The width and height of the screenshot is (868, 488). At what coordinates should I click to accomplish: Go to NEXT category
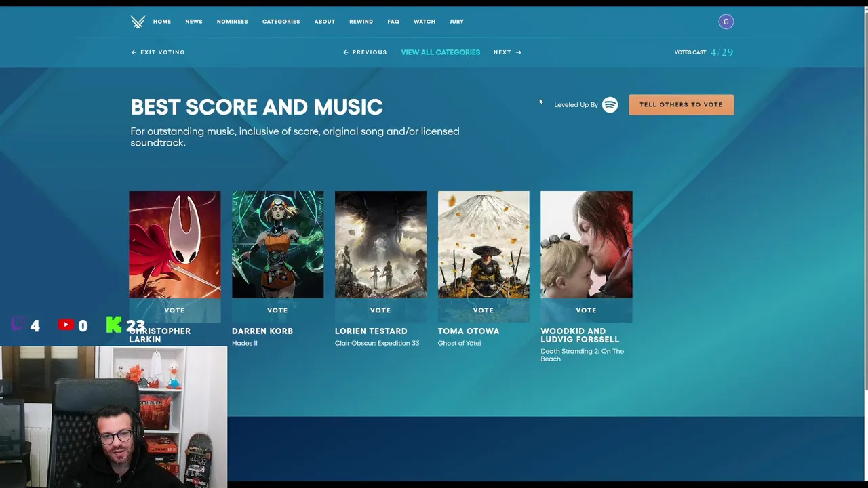[507, 52]
